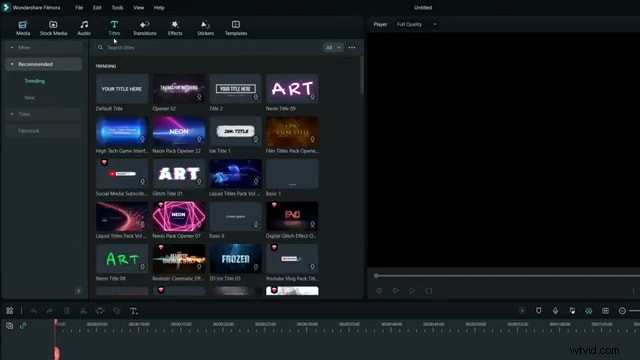The image size is (640, 360).
Task: Expand the Titles section in sidebar
Action: (x=12, y=114)
